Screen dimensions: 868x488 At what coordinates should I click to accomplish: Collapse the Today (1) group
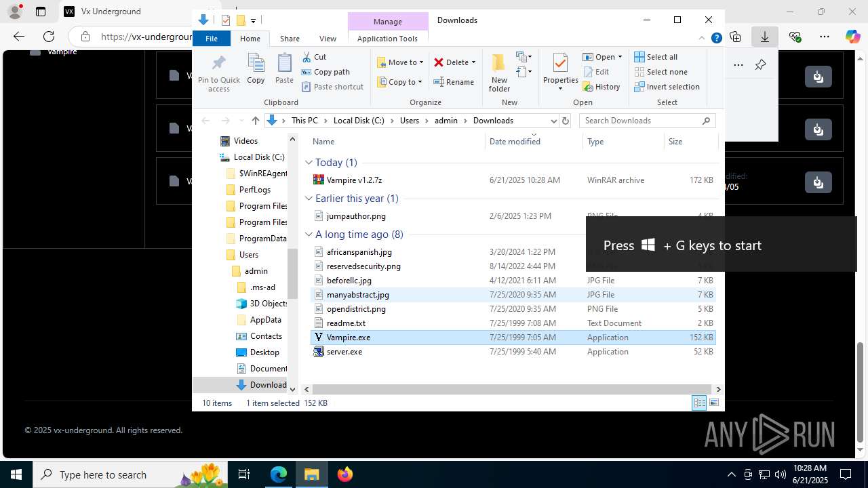309,163
